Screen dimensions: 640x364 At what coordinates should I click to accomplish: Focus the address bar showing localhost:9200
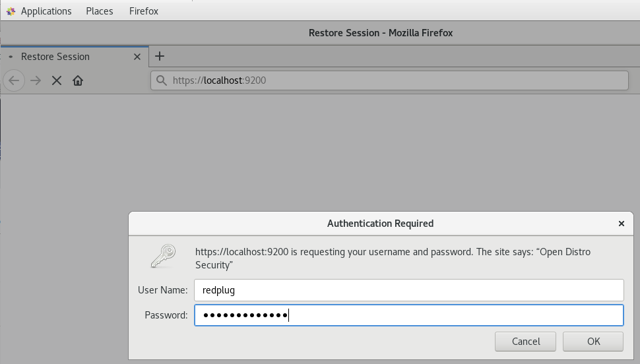tap(389, 80)
